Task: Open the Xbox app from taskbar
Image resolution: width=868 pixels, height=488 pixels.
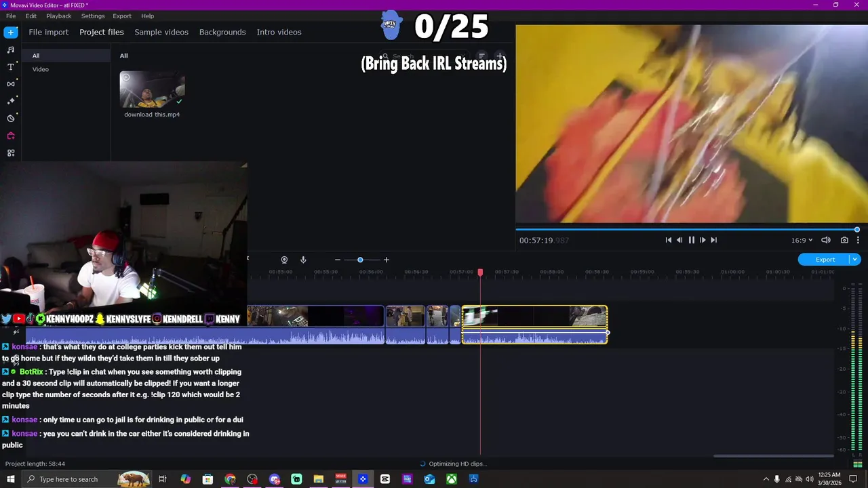Action: click(452, 479)
